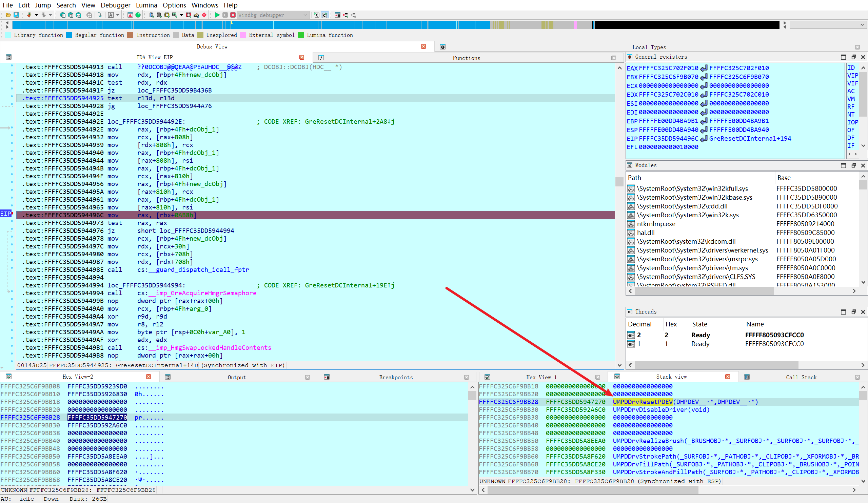Open the Windbg debugger selection dropdown
This screenshot has height=503, width=868.
305,15
